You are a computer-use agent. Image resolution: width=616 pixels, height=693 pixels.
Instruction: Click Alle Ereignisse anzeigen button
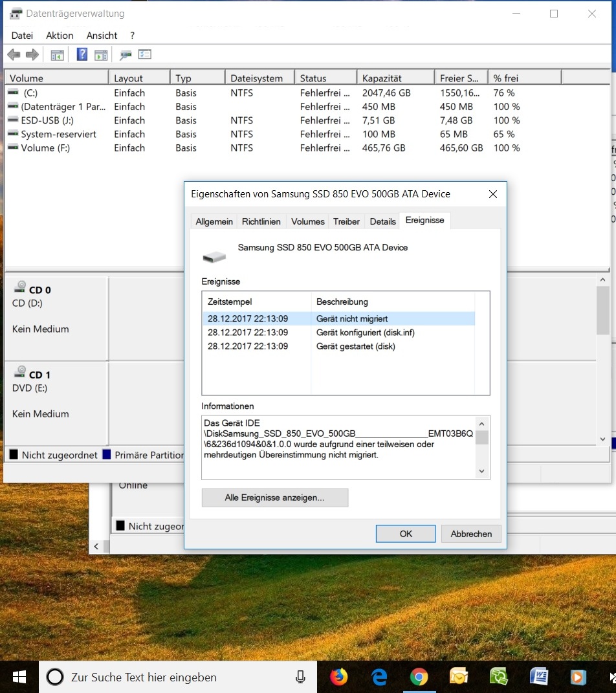pos(275,498)
